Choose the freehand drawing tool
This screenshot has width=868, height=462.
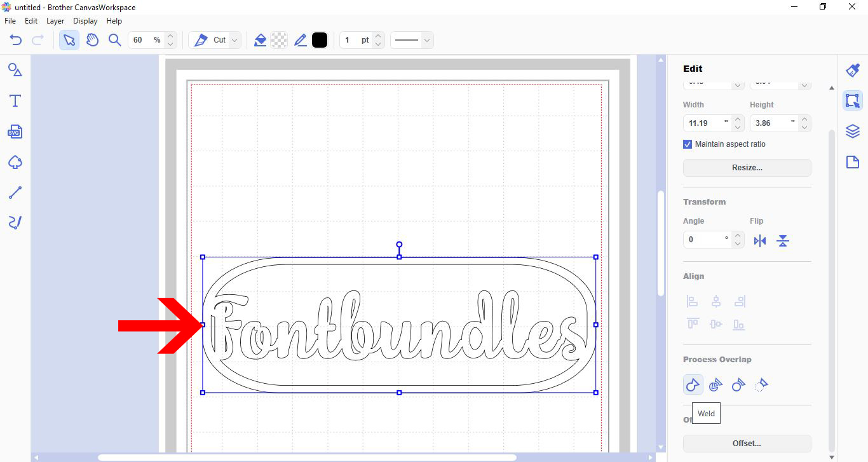point(15,222)
